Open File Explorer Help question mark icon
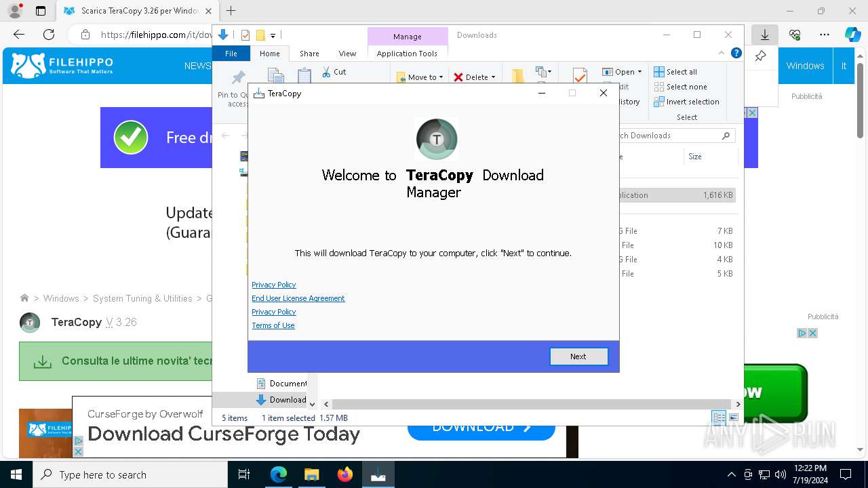 pyautogui.click(x=736, y=53)
